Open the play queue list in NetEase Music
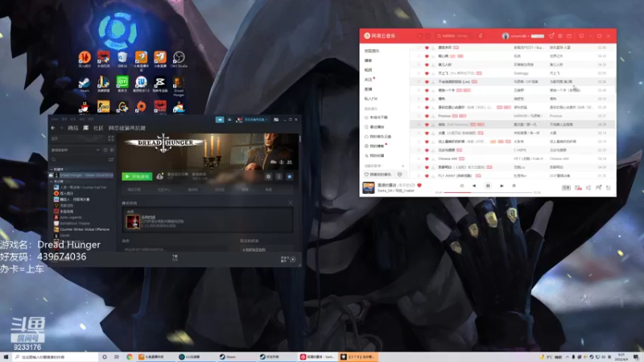The width and height of the screenshot is (644, 362). click(x=609, y=187)
